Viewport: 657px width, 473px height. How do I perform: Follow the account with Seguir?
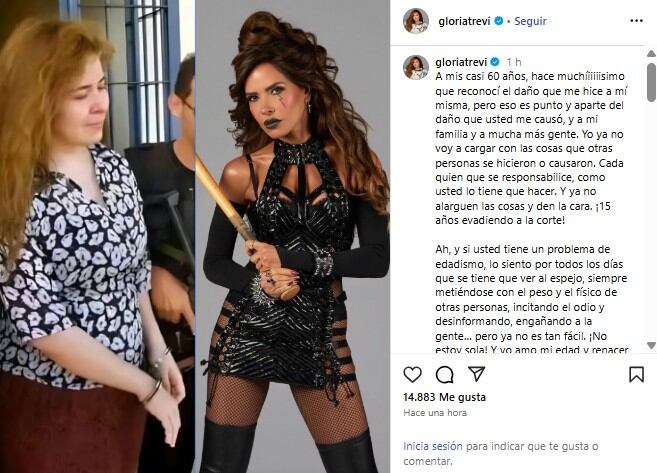(x=530, y=21)
